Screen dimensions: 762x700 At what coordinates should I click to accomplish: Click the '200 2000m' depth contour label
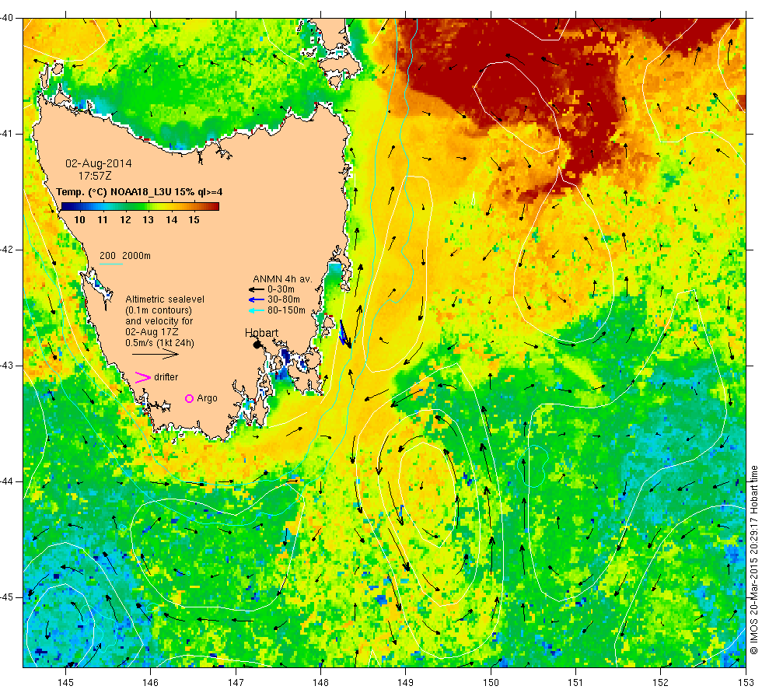(125, 256)
